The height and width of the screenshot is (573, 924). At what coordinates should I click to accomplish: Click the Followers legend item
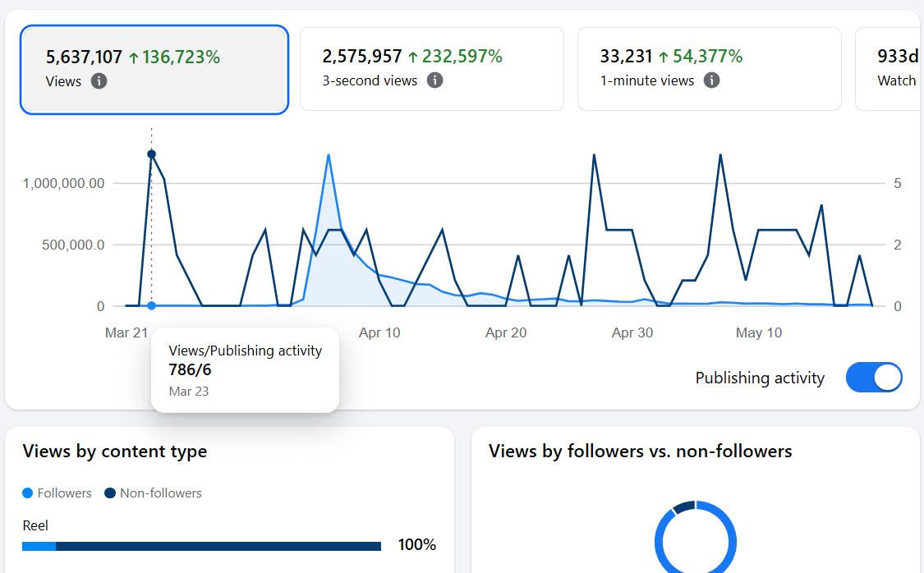[x=57, y=493]
